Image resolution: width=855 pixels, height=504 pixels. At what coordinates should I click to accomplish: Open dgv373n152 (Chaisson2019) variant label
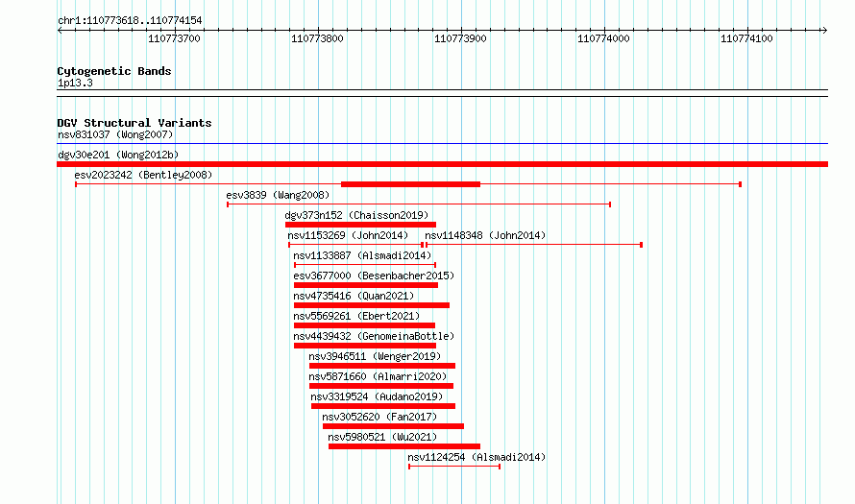tap(356, 215)
